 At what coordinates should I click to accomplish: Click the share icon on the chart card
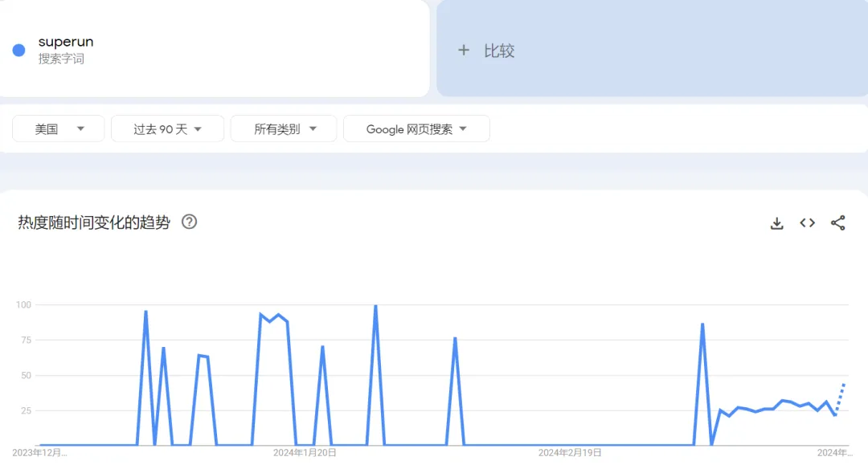pyautogui.click(x=837, y=223)
